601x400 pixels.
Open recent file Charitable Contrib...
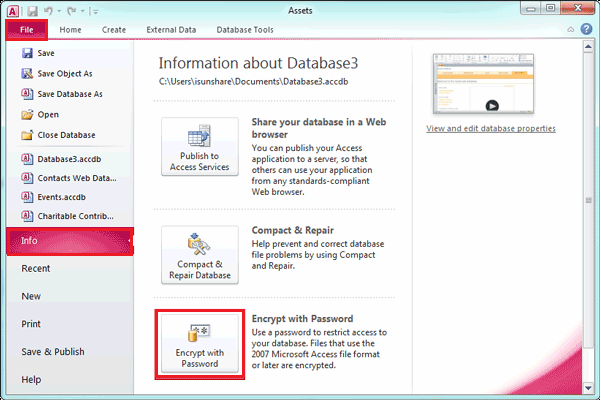click(75, 216)
